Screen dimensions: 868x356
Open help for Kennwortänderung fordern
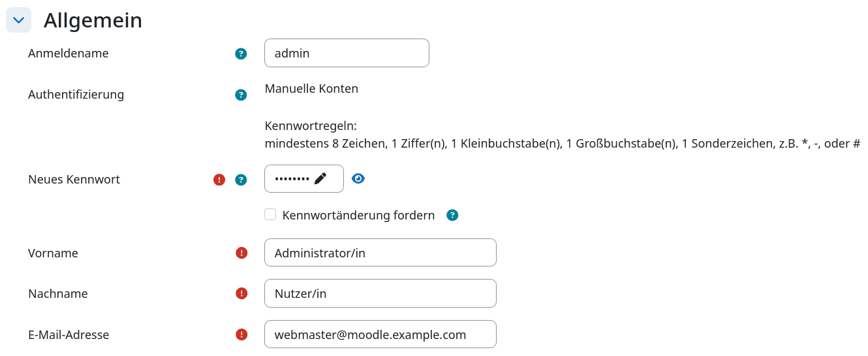[x=452, y=215]
